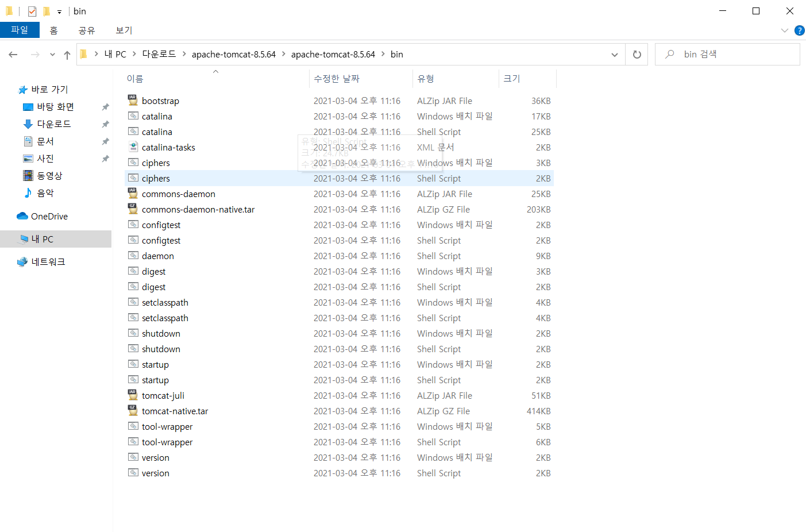Open Quick access (바로 가기) star item
This screenshot has height=532, width=806.
[43, 90]
